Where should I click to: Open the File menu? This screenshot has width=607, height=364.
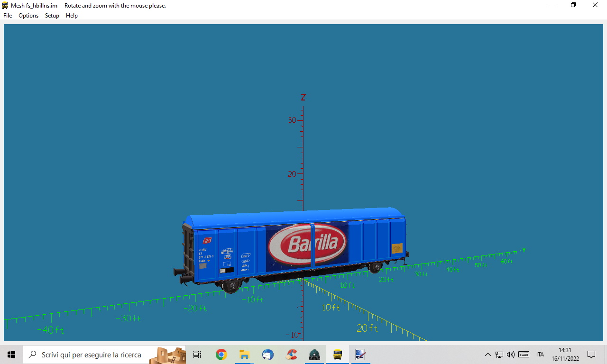point(8,16)
